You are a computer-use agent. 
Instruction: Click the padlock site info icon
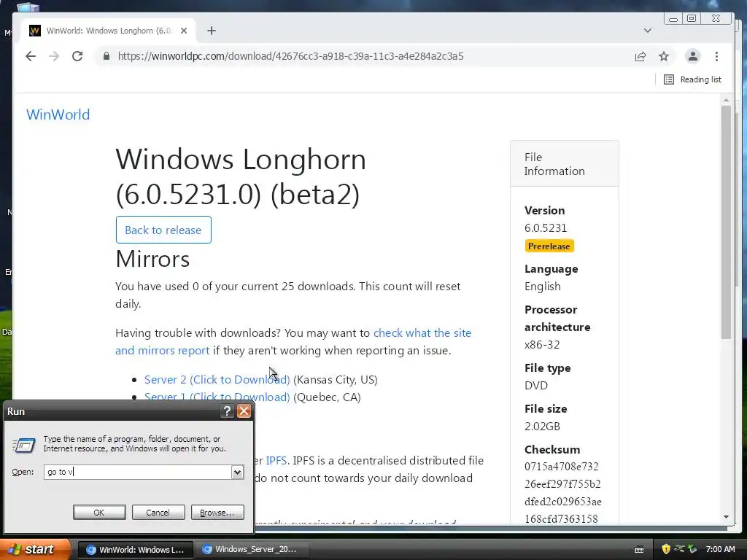107,56
